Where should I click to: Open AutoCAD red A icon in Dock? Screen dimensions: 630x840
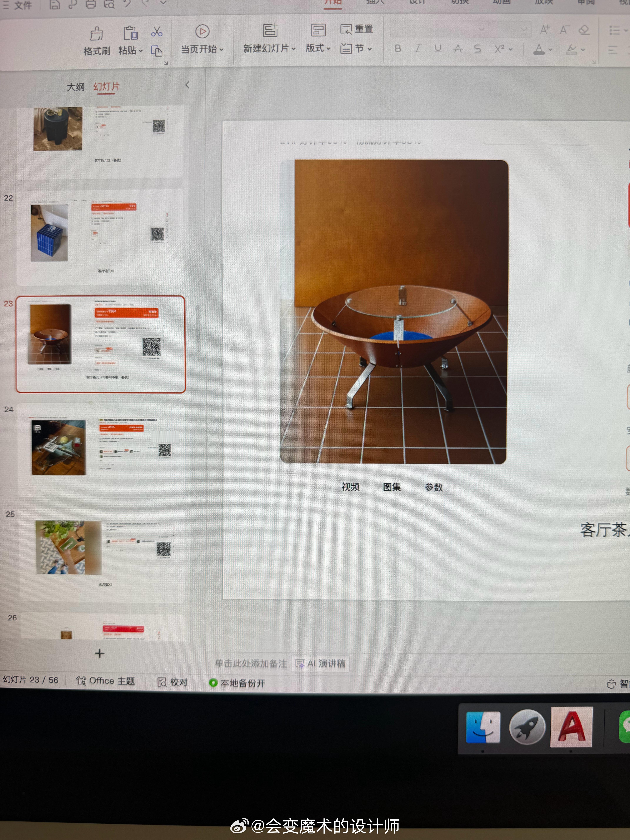(571, 727)
